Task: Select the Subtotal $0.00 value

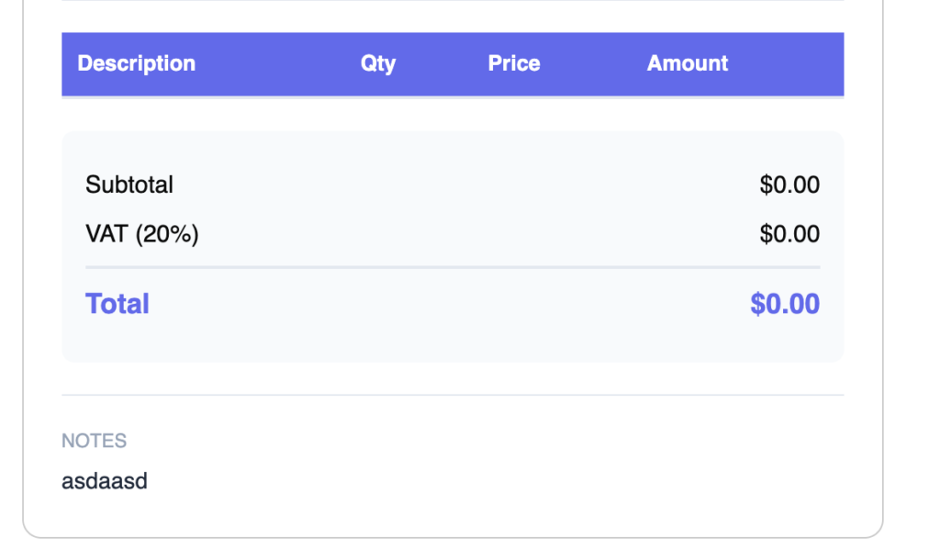Action: (x=789, y=185)
